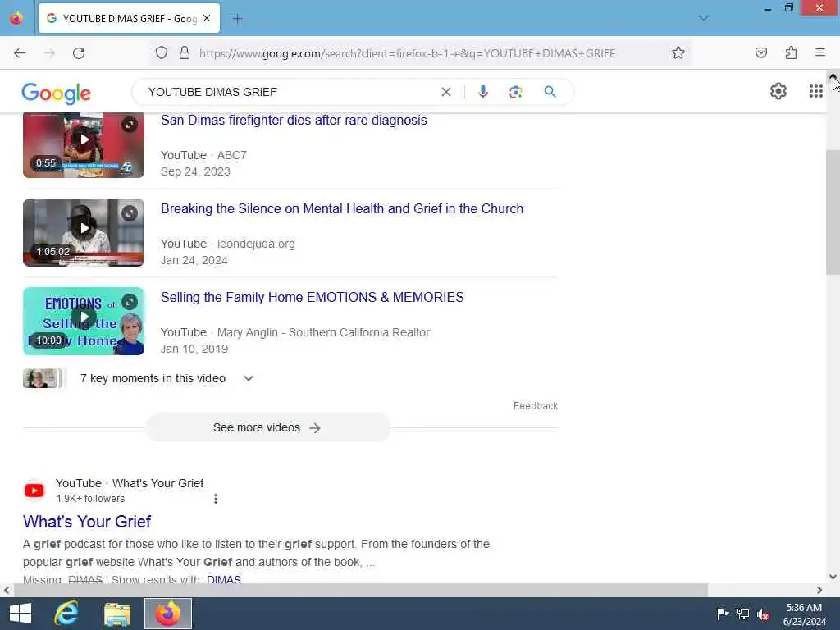
Task: View site security lock information
Action: [185, 52]
